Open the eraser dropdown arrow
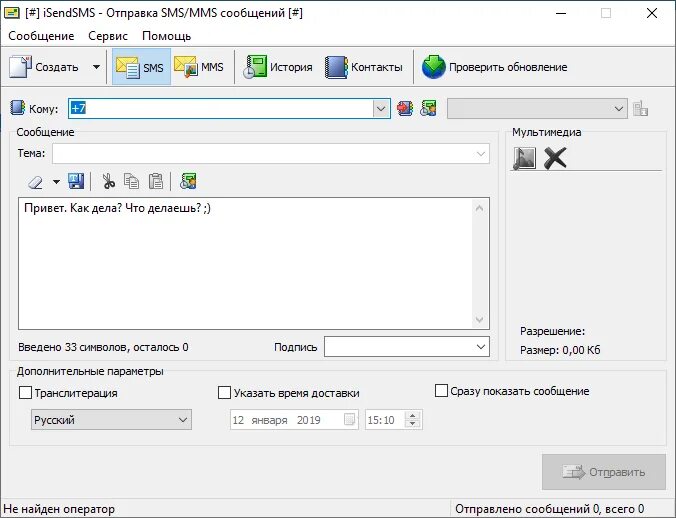Screen dimensions: 676x518 56,182
